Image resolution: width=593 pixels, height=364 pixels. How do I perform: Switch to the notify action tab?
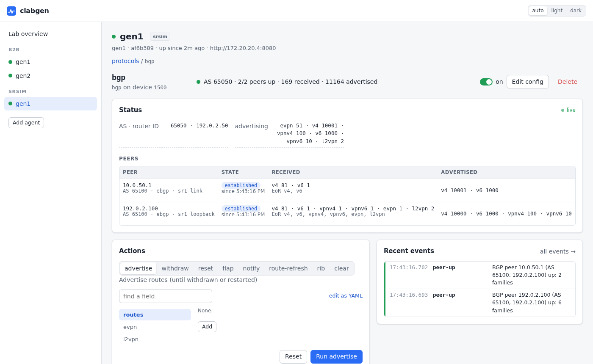pos(251,268)
